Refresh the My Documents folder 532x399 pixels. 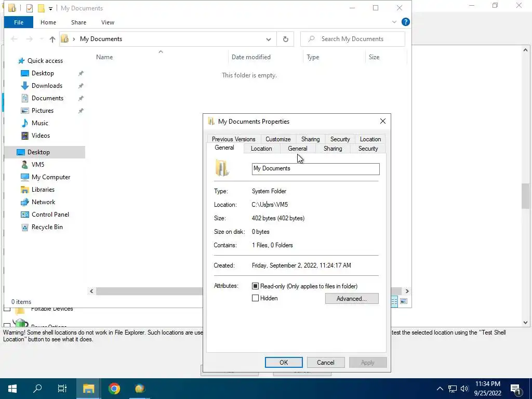point(285,39)
